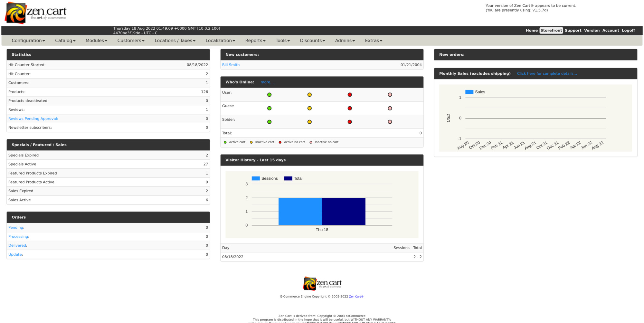644x323 pixels.
Task: Click the yellow Inactive cart icon in Guest row
Action: tap(309, 108)
